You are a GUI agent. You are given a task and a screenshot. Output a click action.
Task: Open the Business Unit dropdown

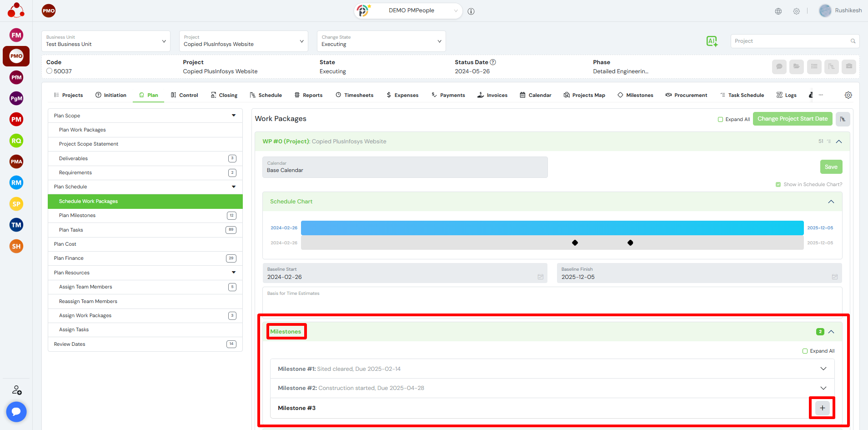(105, 41)
